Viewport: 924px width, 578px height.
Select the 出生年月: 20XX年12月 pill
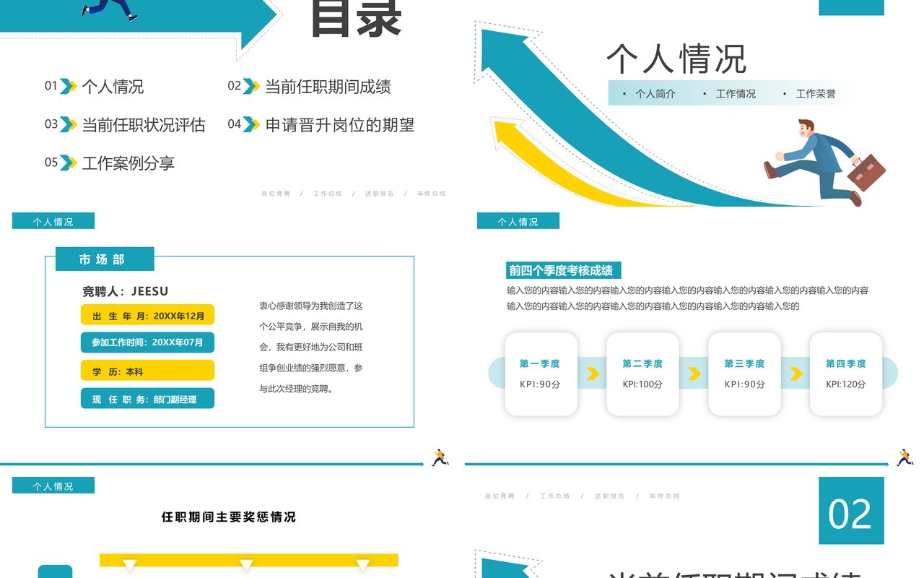click(x=147, y=315)
